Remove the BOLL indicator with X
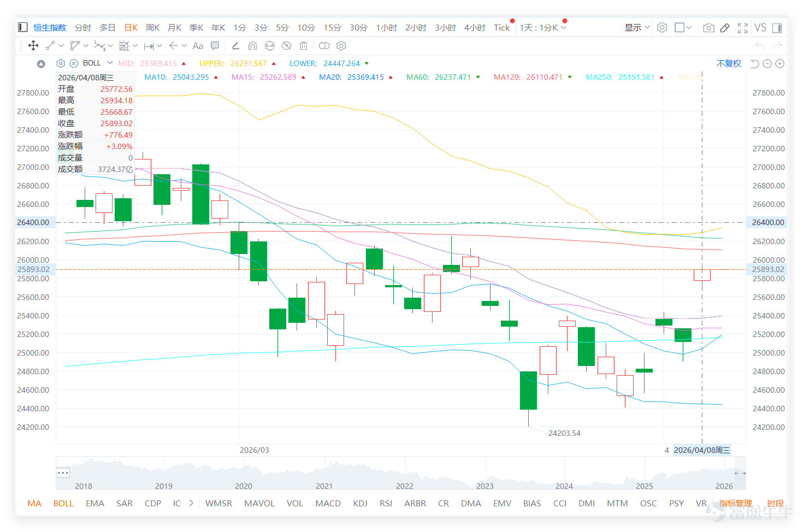 (x=74, y=63)
